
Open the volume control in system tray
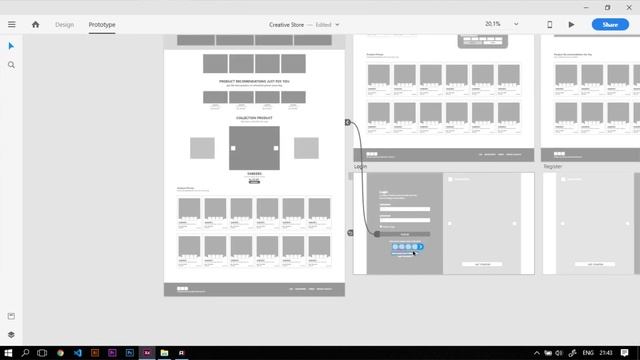(x=559, y=353)
